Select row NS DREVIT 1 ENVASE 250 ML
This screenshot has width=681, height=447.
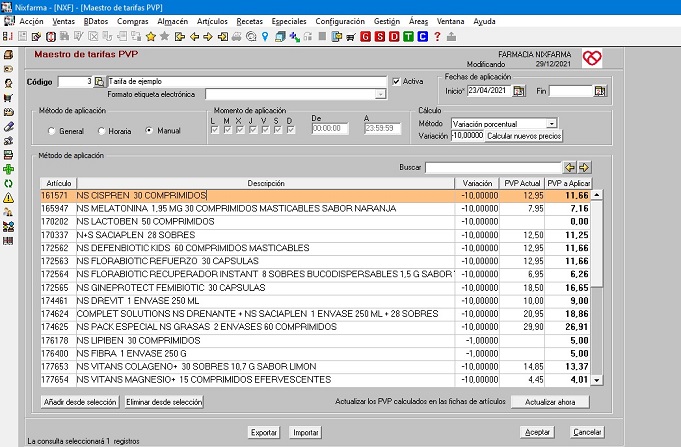tap(316, 301)
